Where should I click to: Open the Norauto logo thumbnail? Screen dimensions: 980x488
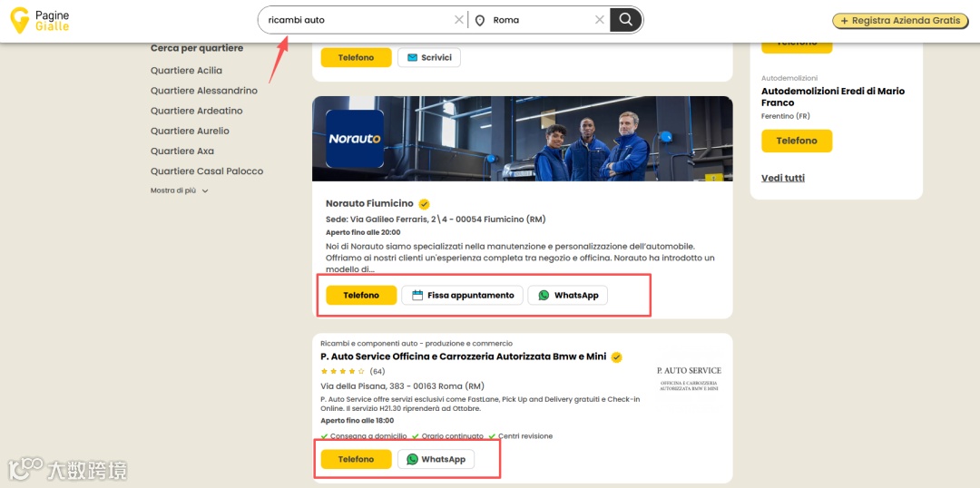(x=355, y=139)
